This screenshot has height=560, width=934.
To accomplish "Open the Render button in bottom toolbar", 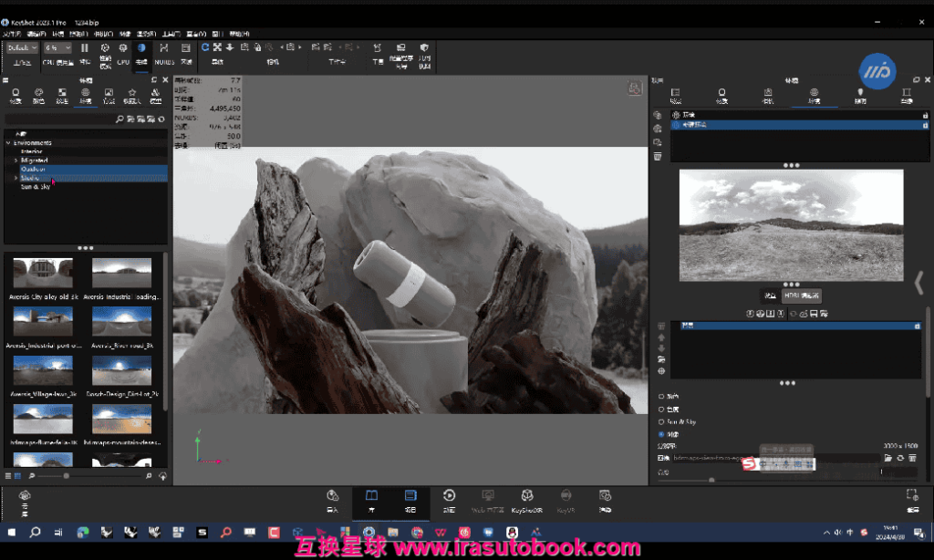I will [605, 501].
